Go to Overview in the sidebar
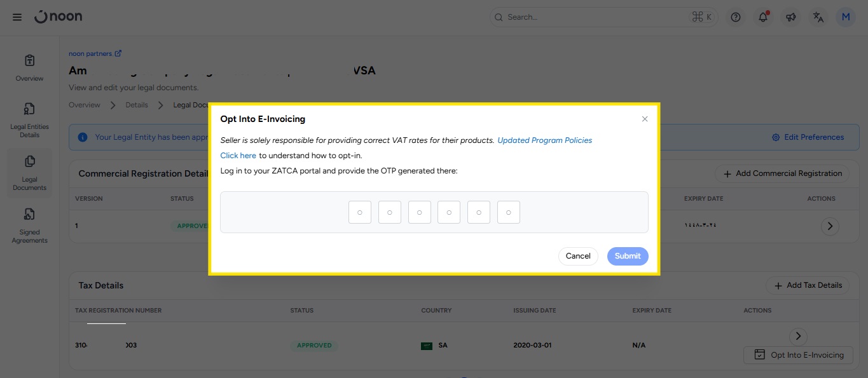Screen dimensions: 868x378 pyautogui.click(x=29, y=68)
